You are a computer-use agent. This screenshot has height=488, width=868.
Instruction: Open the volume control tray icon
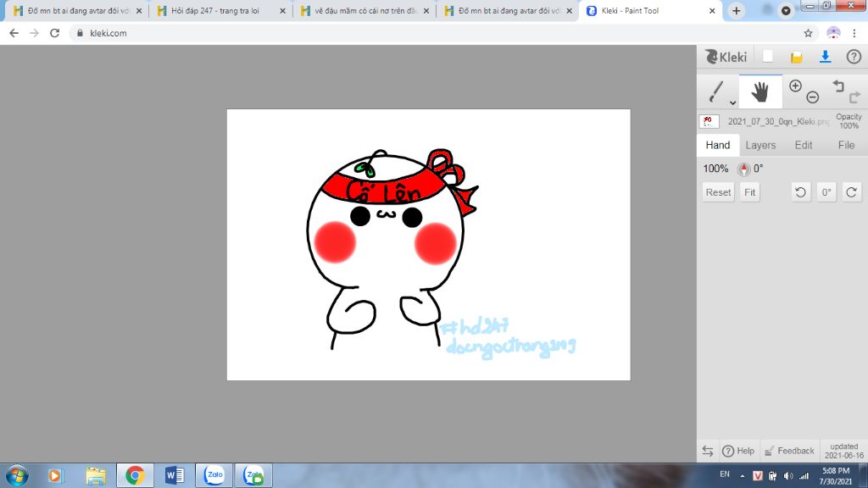click(788, 476)
